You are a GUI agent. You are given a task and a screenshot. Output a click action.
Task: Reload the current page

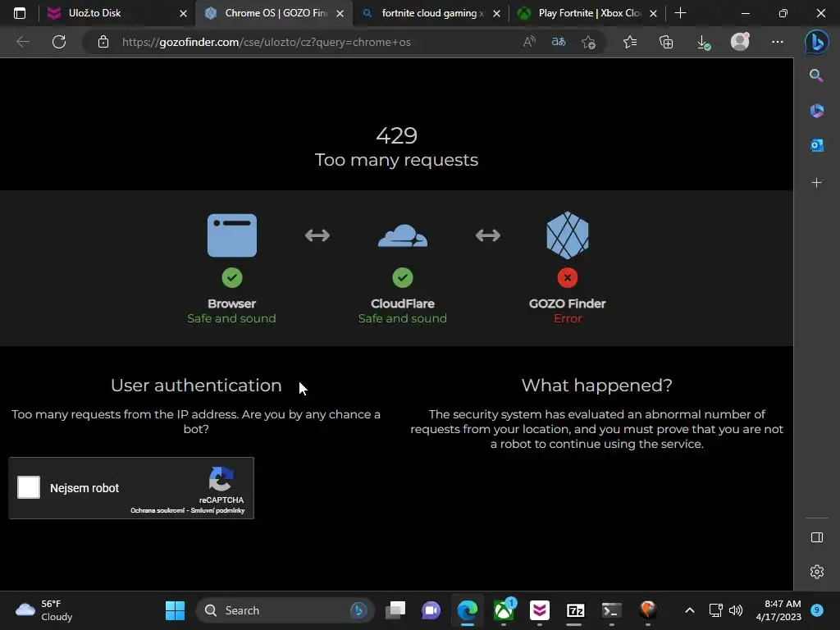click(59, 42)
